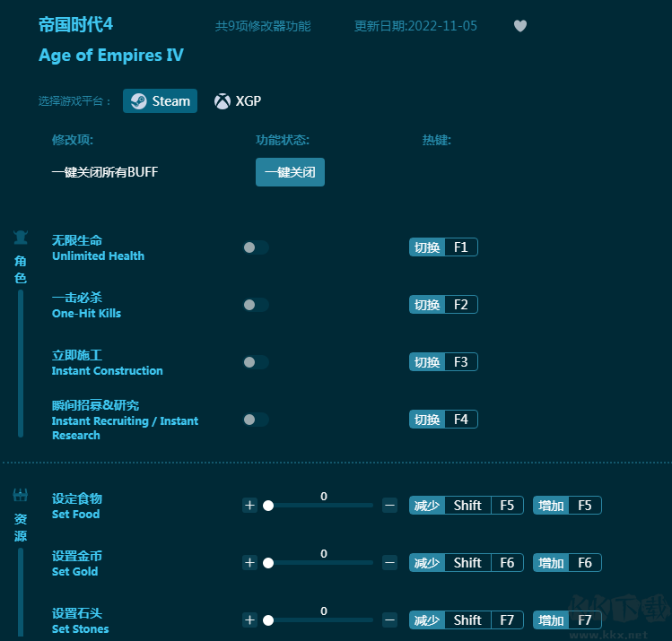Click the Set Stones label
Viewport: 672px width, 641px height.
(80, 629)
